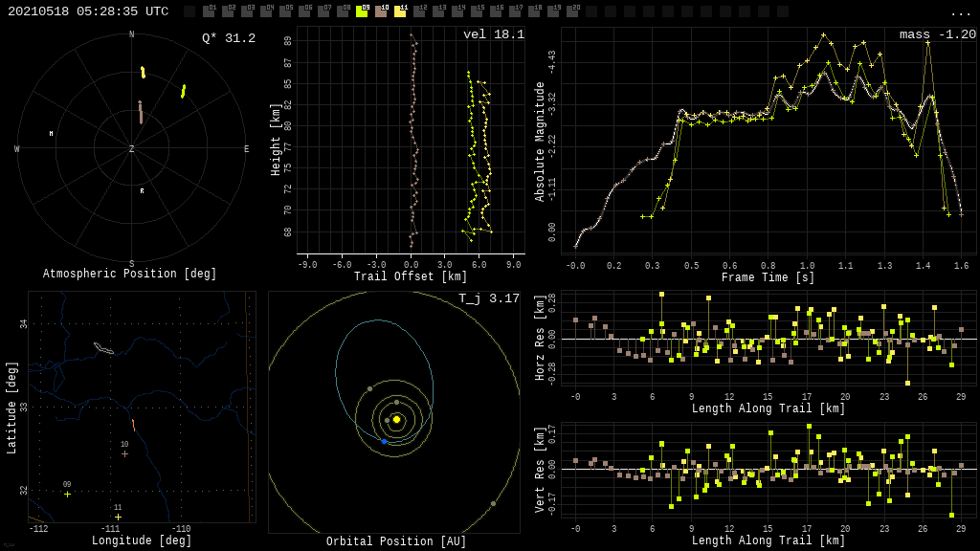Toggle the yellow station 11 indicator

(400, 11)
